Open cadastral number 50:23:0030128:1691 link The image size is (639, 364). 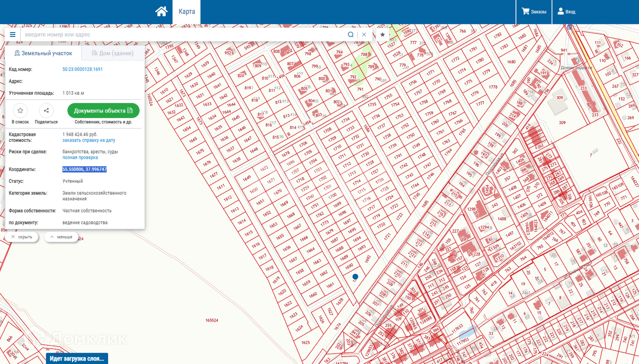coord(82,69)
